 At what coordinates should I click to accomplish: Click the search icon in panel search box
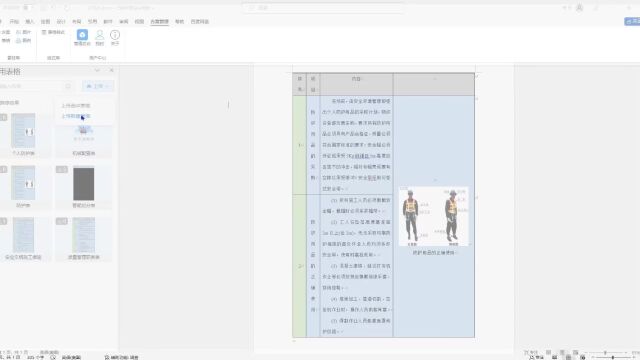[x=68, y=86]
